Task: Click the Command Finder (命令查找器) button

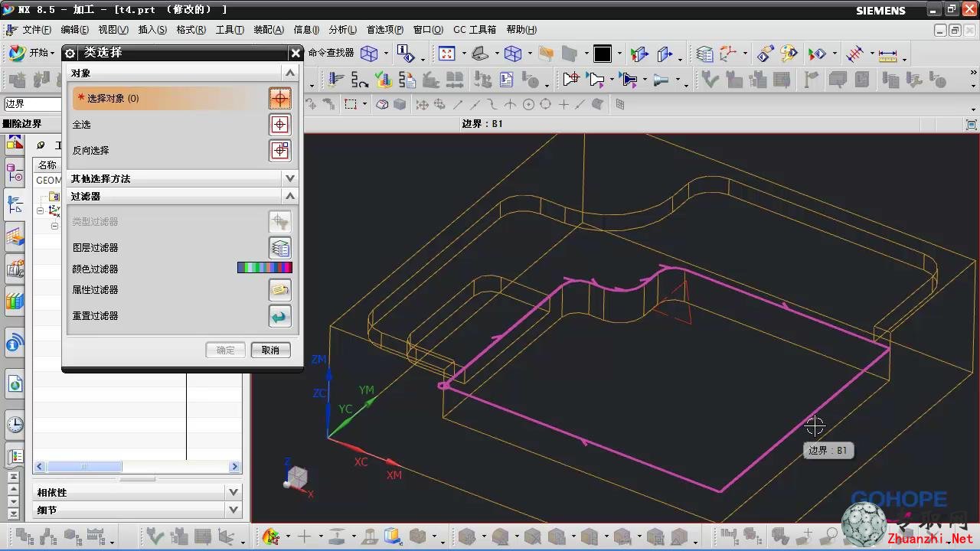Action: point(332,53)
